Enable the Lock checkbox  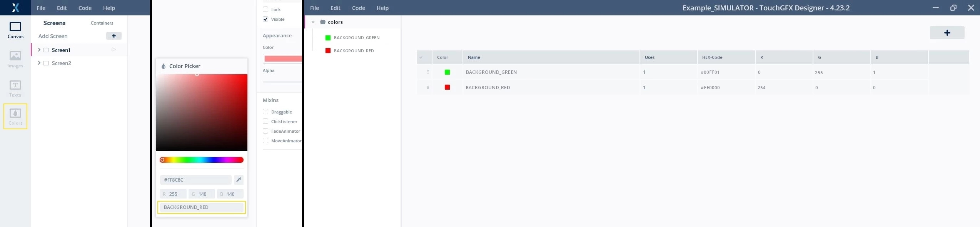coord(265,9)
